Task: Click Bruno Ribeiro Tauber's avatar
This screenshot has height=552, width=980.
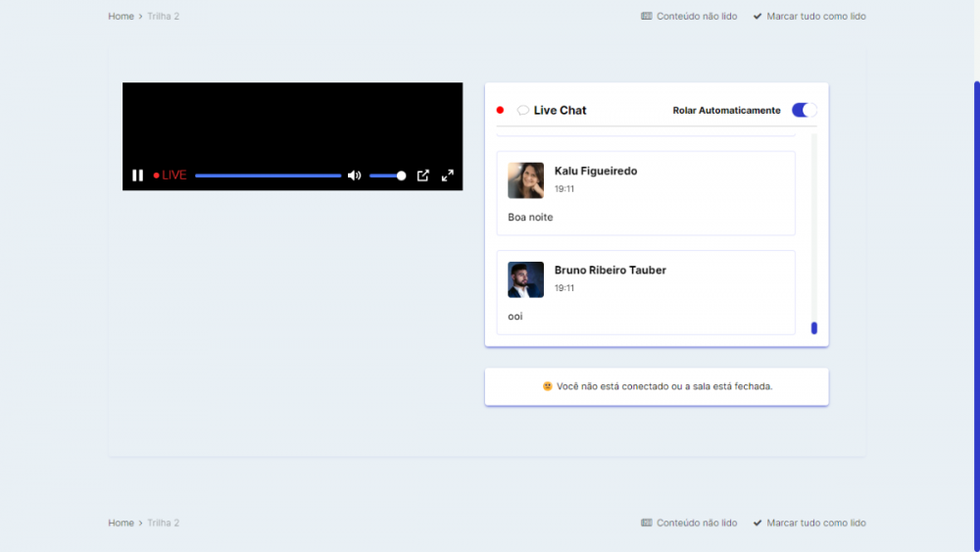Action: [x=525, y=279]
